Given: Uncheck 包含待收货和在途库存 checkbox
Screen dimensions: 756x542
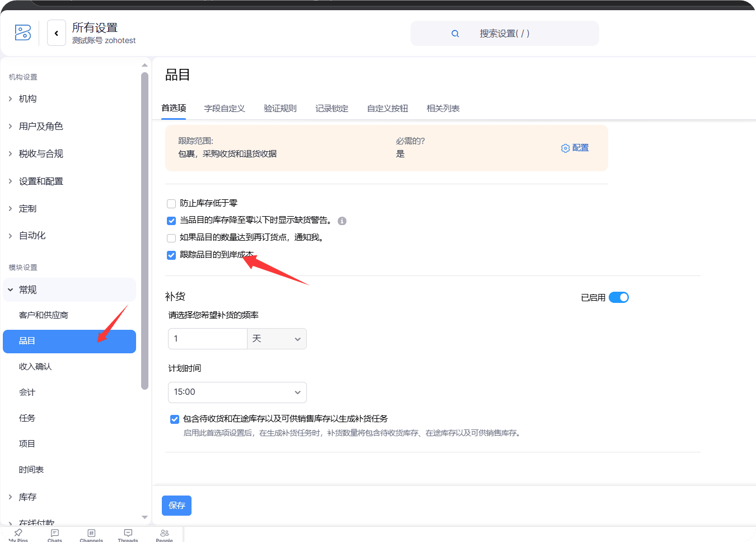Looking at the screenshot, I should (175, 419).
